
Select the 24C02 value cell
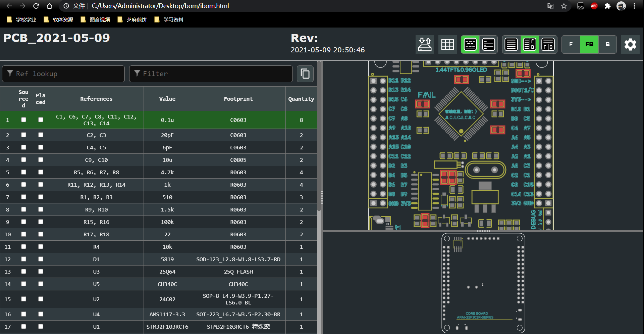(167, 299)
